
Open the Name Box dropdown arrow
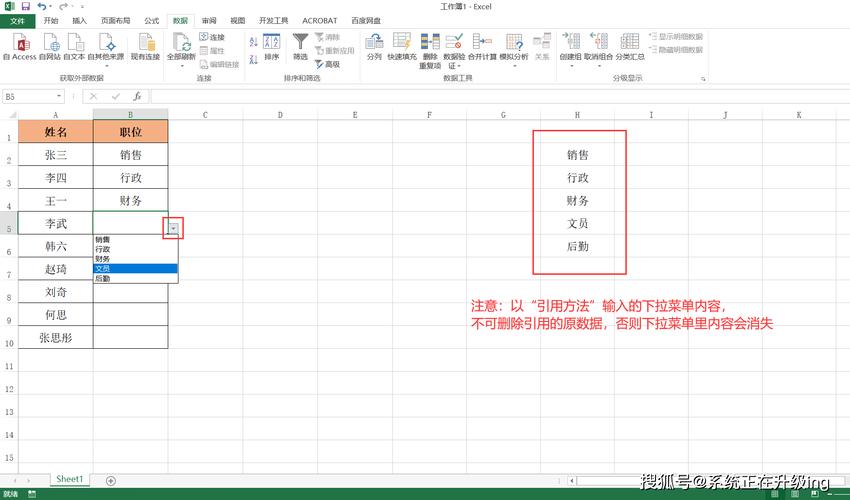pyautogui.click(x=59, y=97)
